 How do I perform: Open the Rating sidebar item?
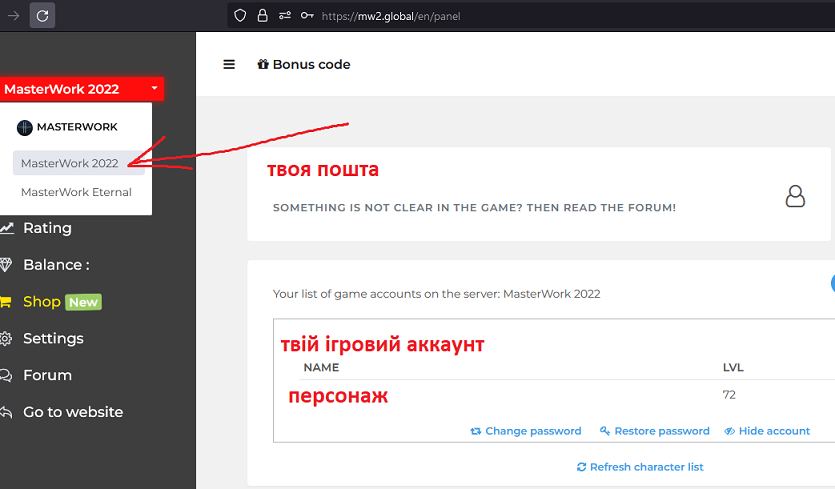click(x=47, y=228)
